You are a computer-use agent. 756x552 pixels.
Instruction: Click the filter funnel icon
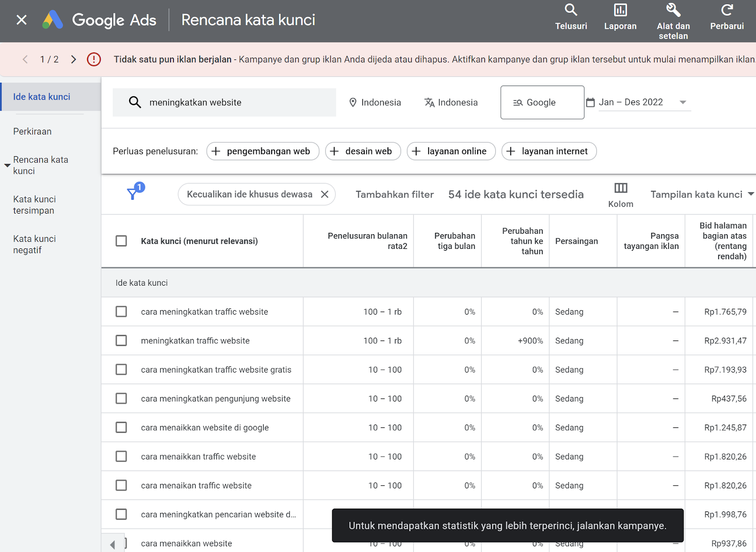pos(133,194)
